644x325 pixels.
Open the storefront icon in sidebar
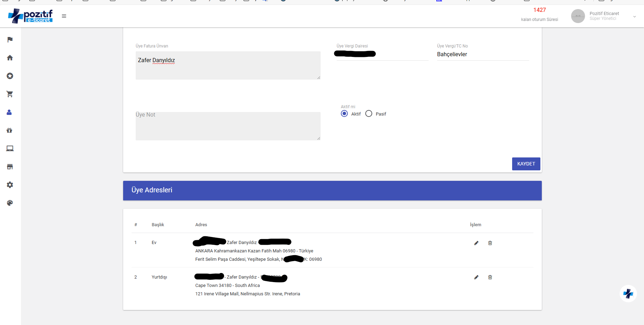click(10, 167)
